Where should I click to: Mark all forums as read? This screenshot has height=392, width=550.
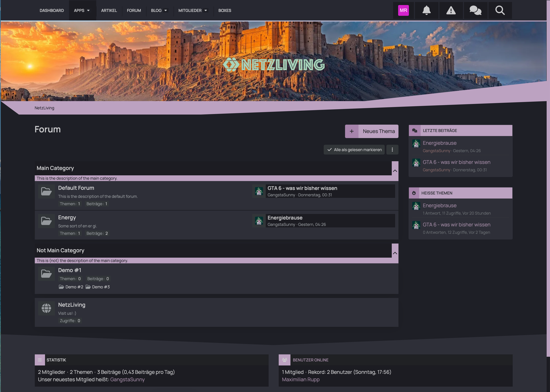(354, 150)
